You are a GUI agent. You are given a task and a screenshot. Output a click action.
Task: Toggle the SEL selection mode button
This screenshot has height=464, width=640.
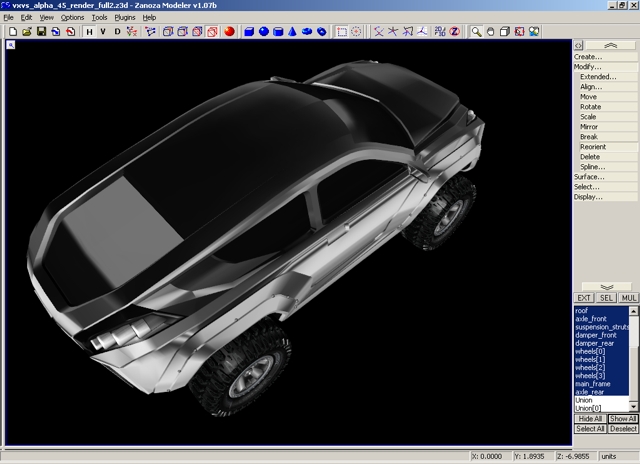point(606,298)
